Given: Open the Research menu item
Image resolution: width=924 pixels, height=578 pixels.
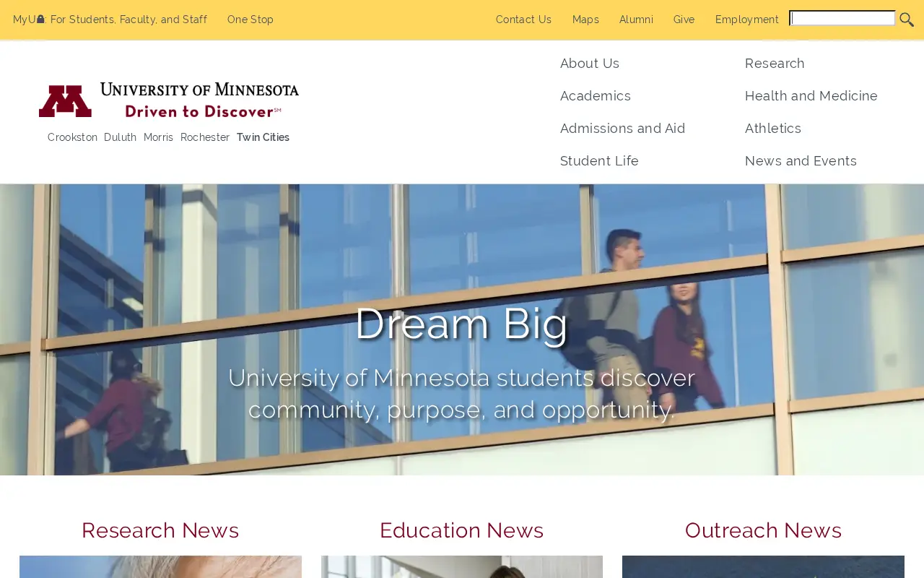Looking at the screenshot, I should pos(775,64).
